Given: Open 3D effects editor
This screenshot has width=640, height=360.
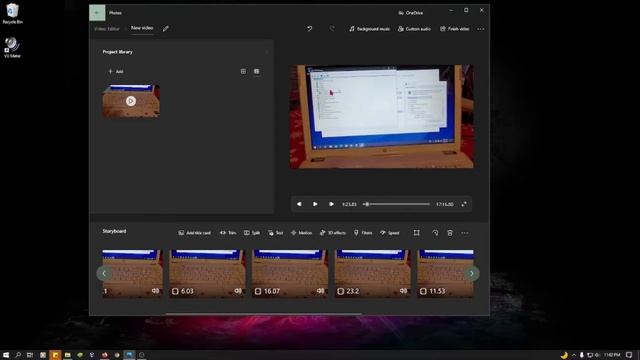Looking at the screenshot, I should [333, 233].
